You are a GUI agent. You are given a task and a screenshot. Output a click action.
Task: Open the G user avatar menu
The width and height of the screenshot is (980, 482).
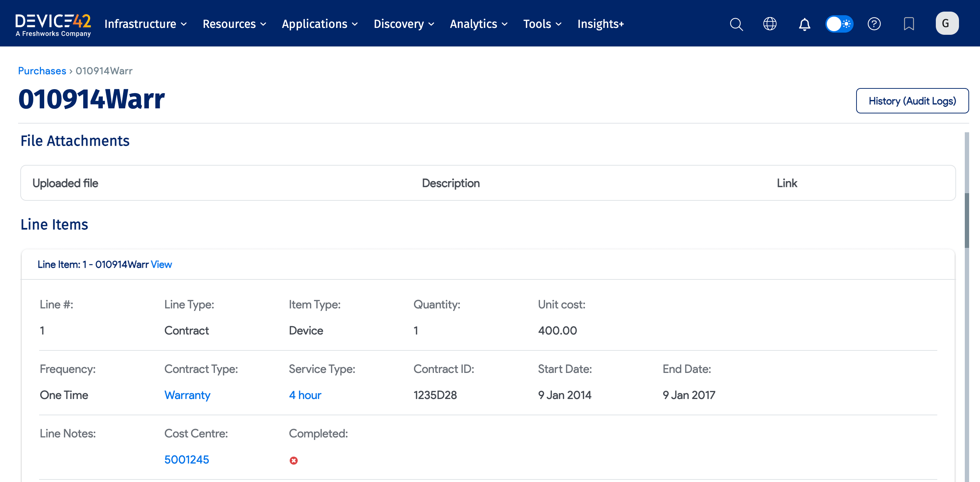[947, 24]
